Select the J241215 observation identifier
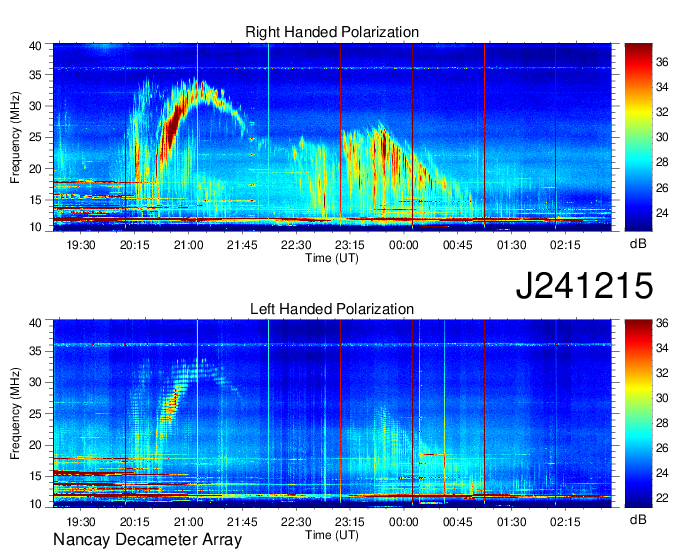 584,286
